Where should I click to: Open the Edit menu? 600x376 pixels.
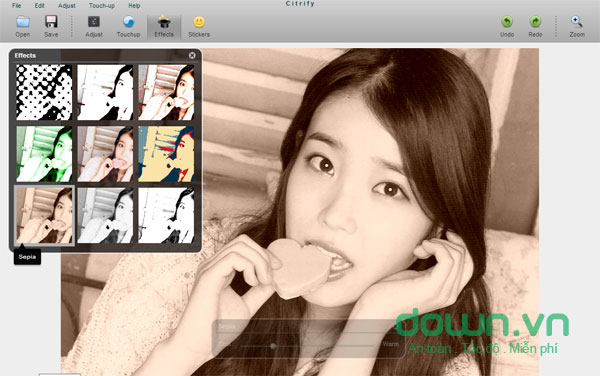[39, 6]
